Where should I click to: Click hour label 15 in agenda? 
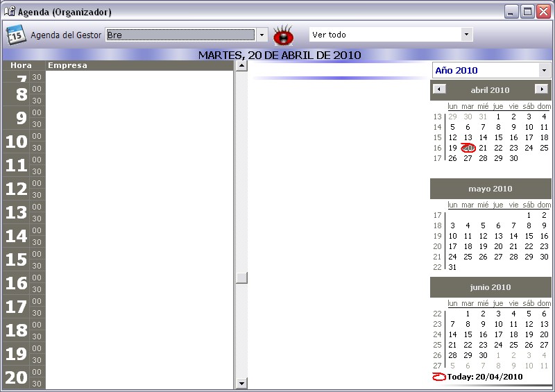point(16,259)
